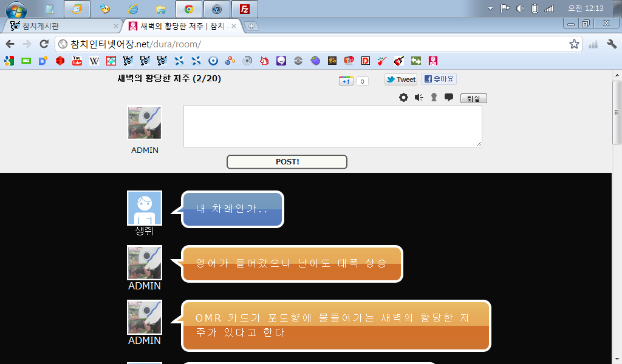Select the 새벽의 황당한 저주 browser tab
The height and width of the screenshot is (364, 622).
(x=179, y=26)
